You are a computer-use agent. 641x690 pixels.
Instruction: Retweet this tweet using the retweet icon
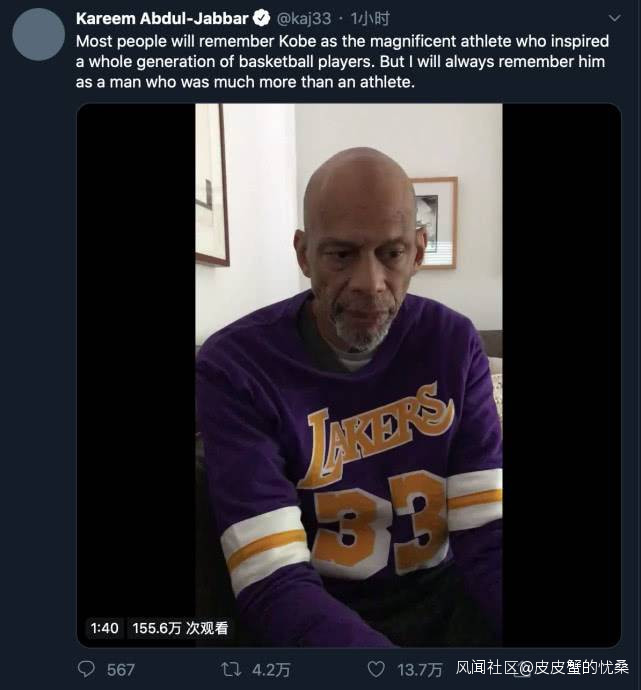(231, 669)
